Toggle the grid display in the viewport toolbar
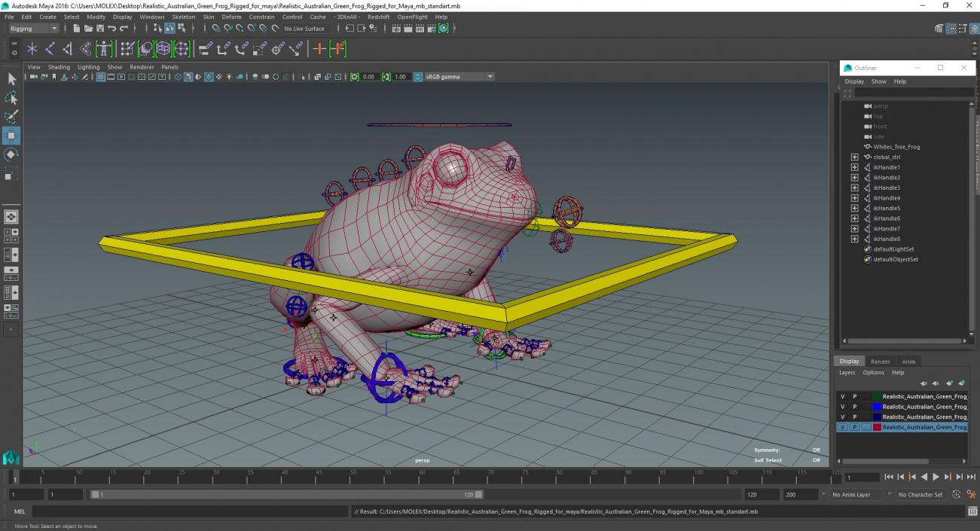 (x=100, y=76)
